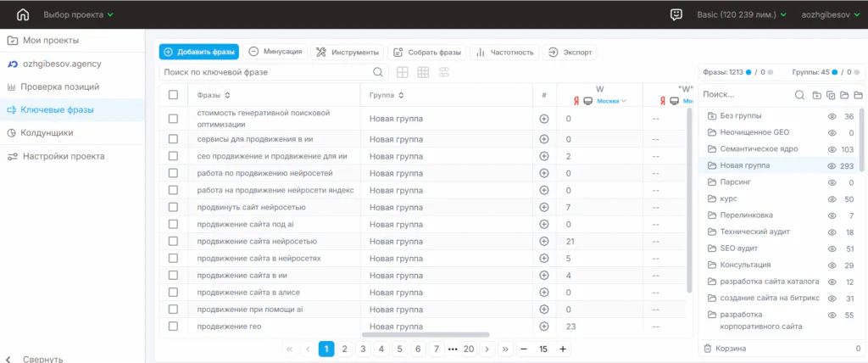
Task: Open the Инструменты tools menu
Action: pyautogui.click(x=347, y=52)
